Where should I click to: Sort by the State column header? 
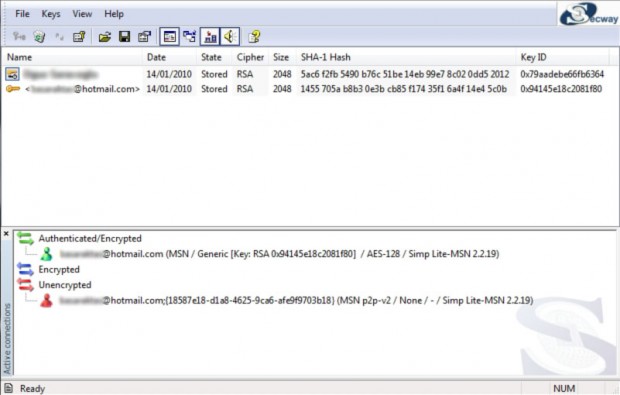click(x=214, y=57)
